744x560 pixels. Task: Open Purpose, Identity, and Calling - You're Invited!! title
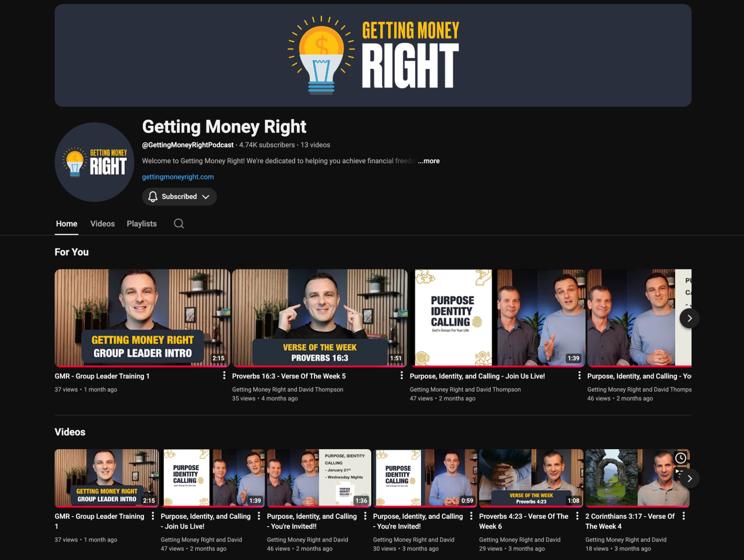[x=312, y=521]
